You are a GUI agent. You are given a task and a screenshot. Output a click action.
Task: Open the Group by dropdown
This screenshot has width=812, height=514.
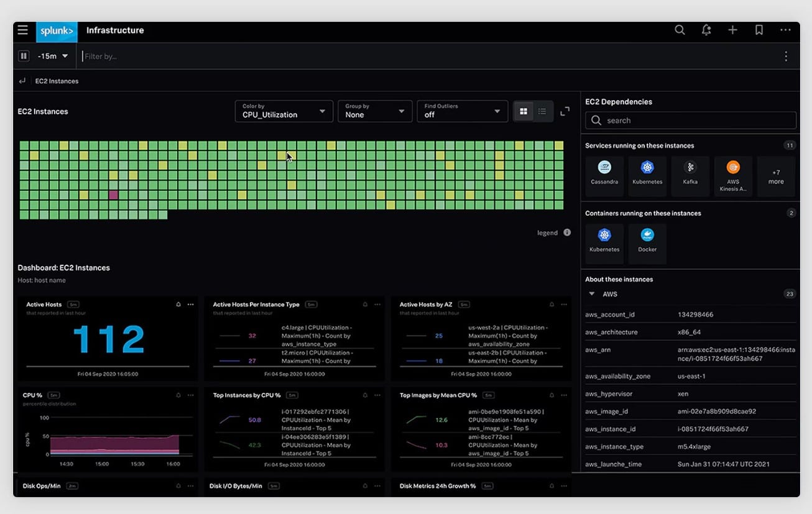pyautogui.click(x=375, y=111)
